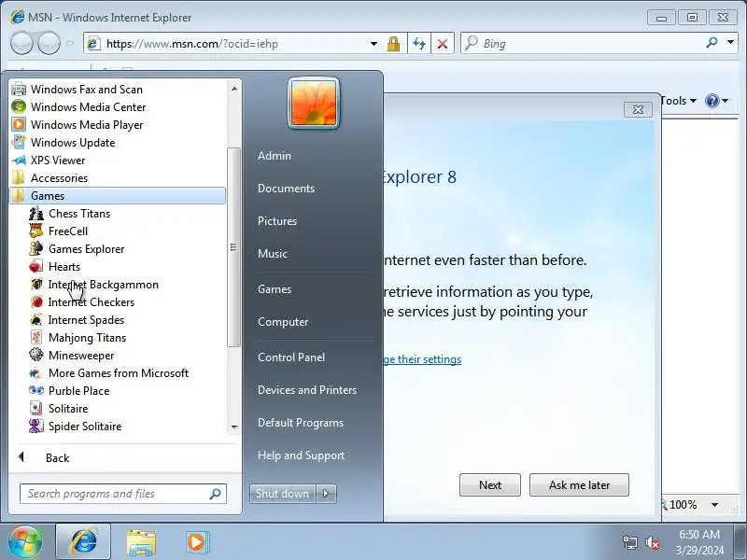Expand the Help dropdown arrow
This screenshot has width=747, height=560.
click(x=726, y=101)
